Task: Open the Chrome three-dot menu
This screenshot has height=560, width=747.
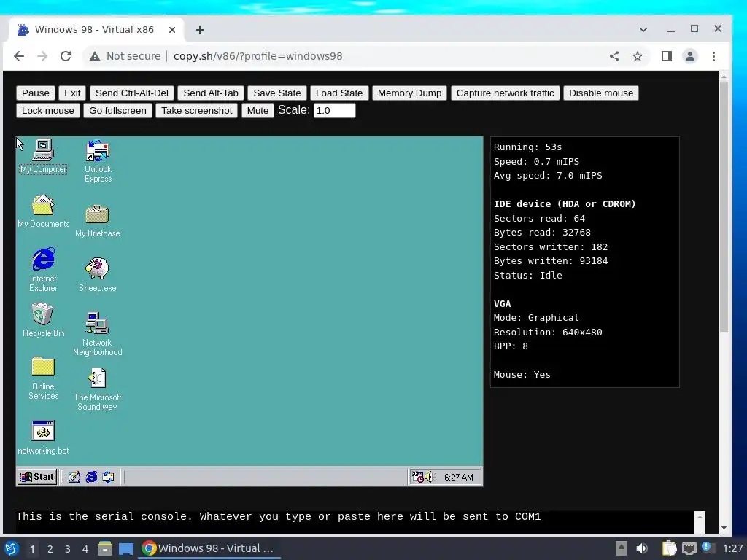Action: click(713, 56)
